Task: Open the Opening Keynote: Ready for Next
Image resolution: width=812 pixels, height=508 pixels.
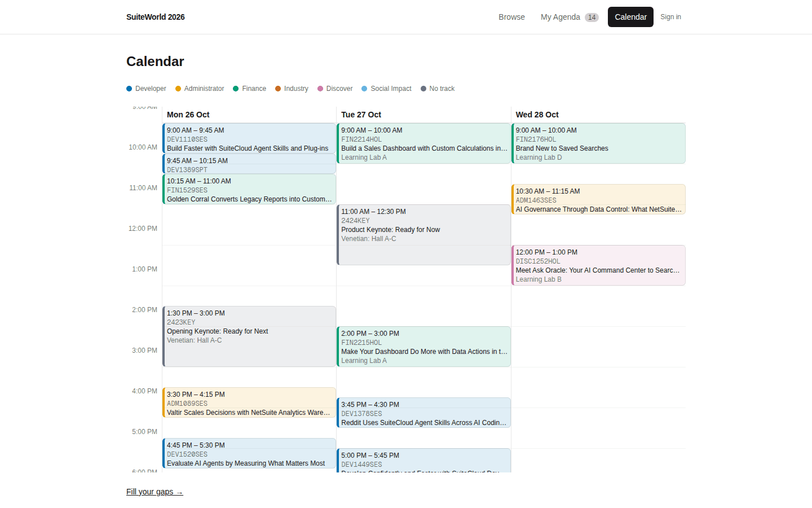Action: pyautogui.click(x=249, y=336)
